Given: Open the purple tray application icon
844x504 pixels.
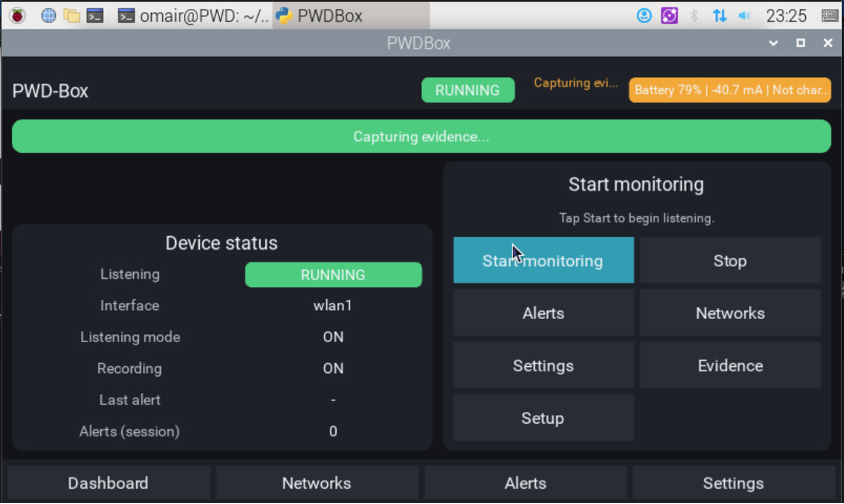Looking at the screenshot, I should pos(669,16).
